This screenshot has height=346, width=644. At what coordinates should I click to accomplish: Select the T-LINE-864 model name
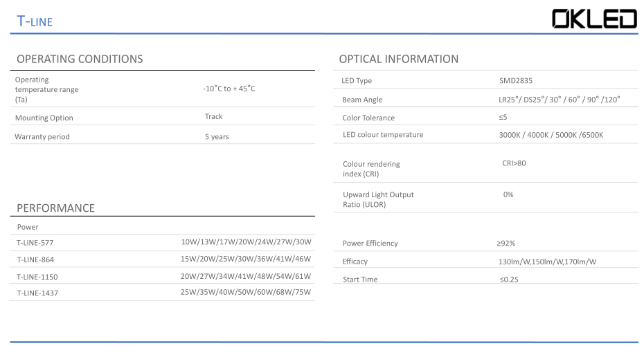tap(35, 259)
